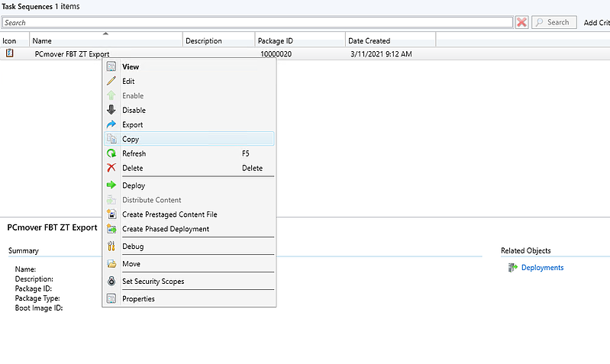The width and height of the screenshot is (610, 364).
Task: Click the PCmover FBT ZT Export details title
Action: (52, 227)
